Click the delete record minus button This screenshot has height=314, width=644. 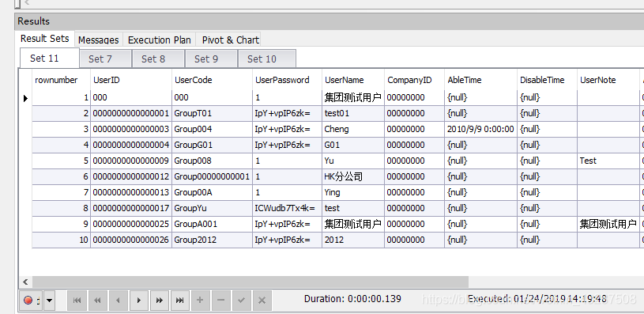[x=220, y=301]
